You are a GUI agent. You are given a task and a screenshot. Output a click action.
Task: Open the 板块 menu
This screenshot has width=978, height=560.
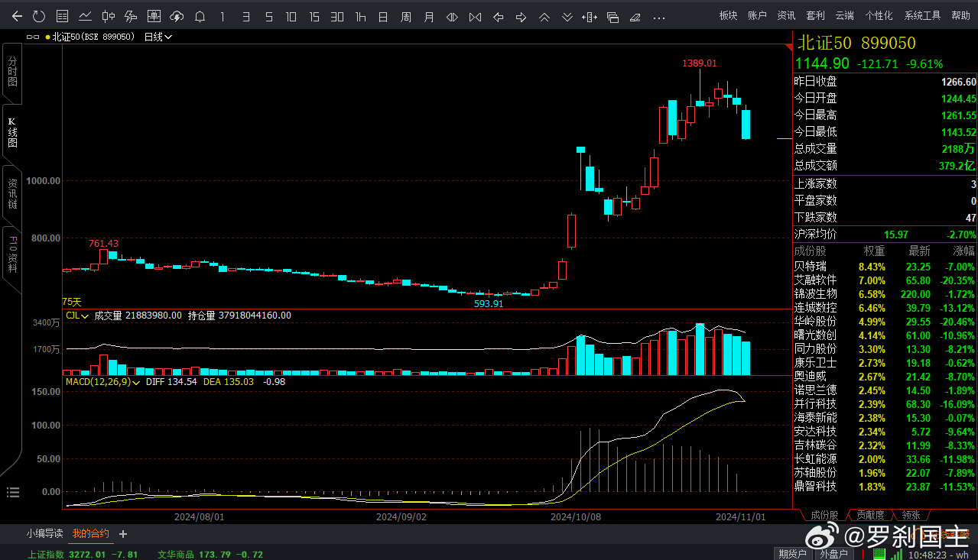coord(728,15)
